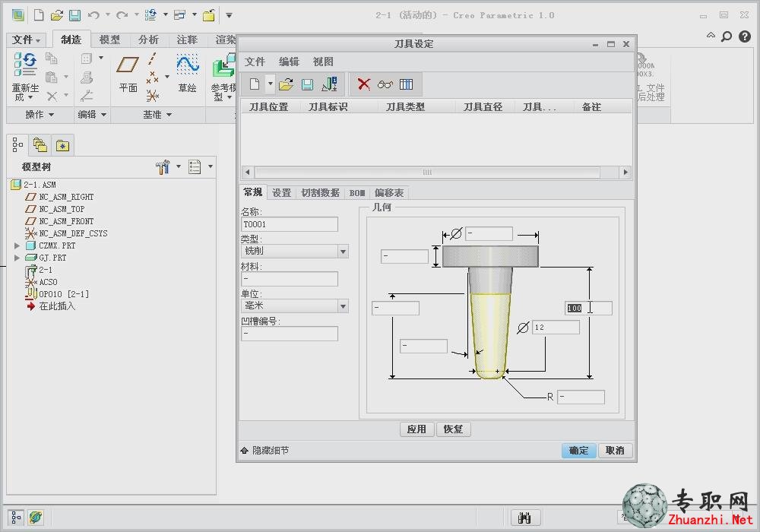Switch to the 切割数据 tab
The height and width of the screenshot is (532, 760).
click(x=320, y=193)
